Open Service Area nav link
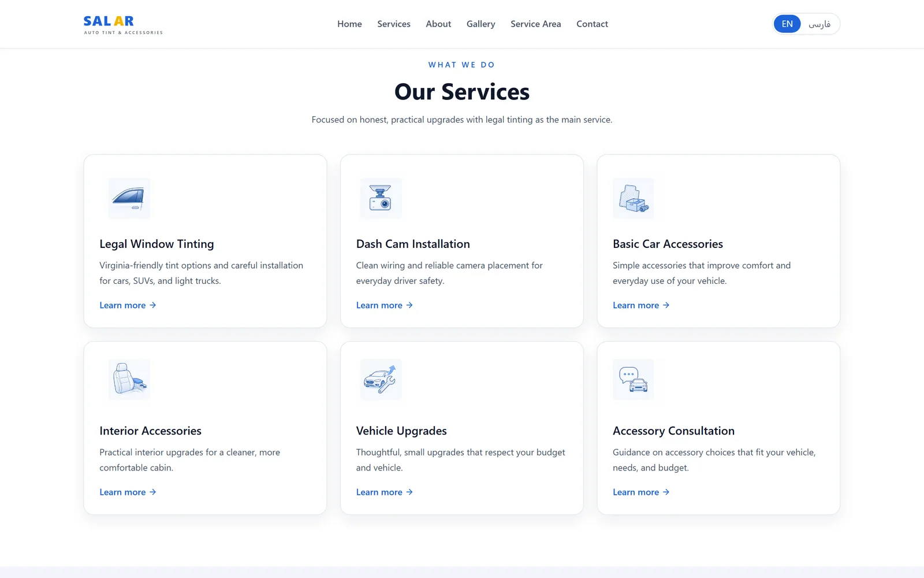 pos(535,24)
